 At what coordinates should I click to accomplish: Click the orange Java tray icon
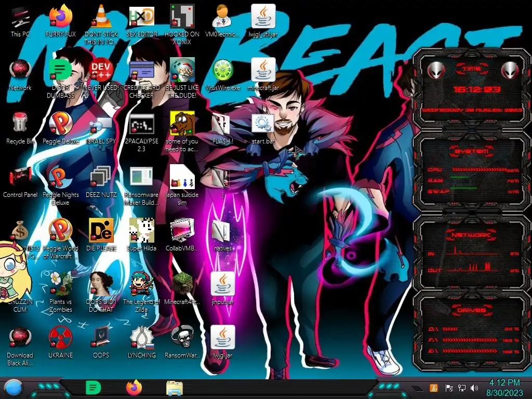coord(434,388)
